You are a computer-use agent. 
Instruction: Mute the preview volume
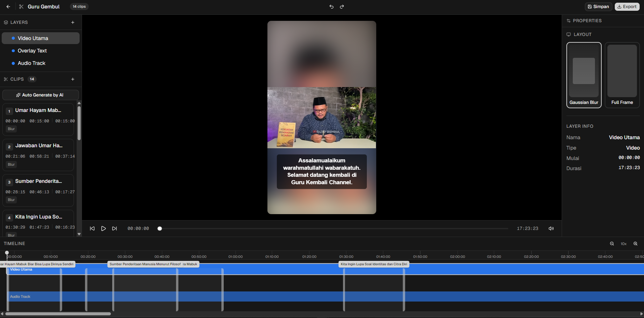[551, 229]
